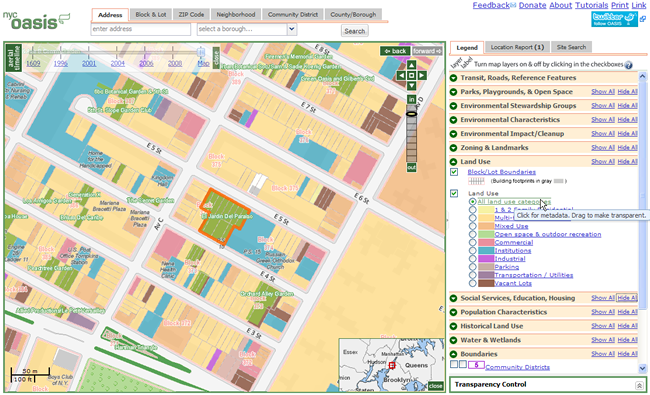Expand Historical Land Use section

click(x=454, y=326)
